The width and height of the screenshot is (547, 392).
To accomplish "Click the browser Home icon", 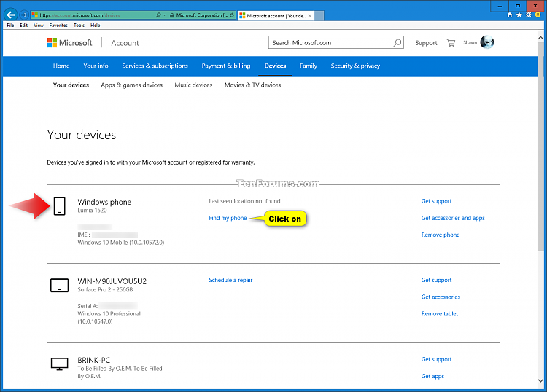I will click(x=510, y=15).
